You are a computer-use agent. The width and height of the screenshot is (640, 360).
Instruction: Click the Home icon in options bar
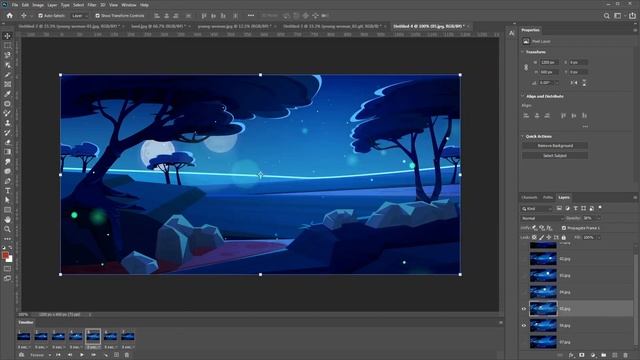point(9,16)
